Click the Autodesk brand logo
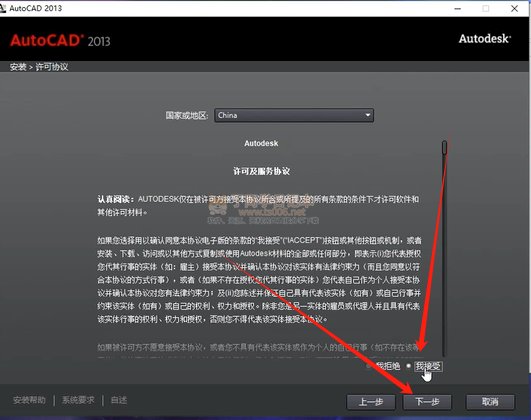This screenshot has height=420, width=531. click(x=485, y=39)
